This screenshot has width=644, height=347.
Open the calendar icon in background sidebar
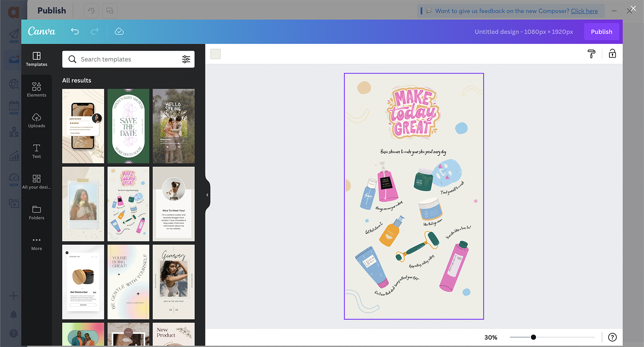14,106
